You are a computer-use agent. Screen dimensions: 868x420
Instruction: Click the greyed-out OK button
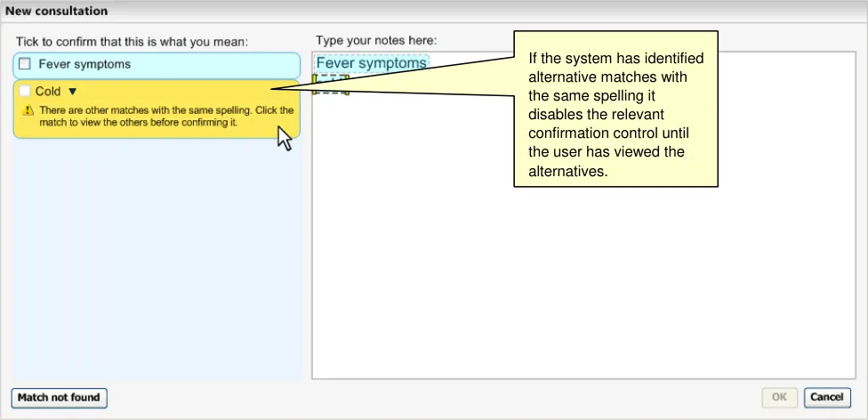coord(779,397)
